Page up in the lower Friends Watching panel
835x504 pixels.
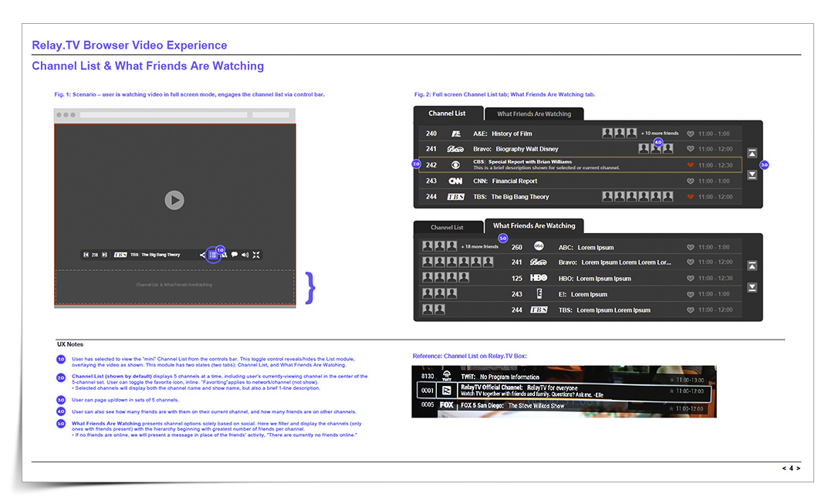click(752, 266)
